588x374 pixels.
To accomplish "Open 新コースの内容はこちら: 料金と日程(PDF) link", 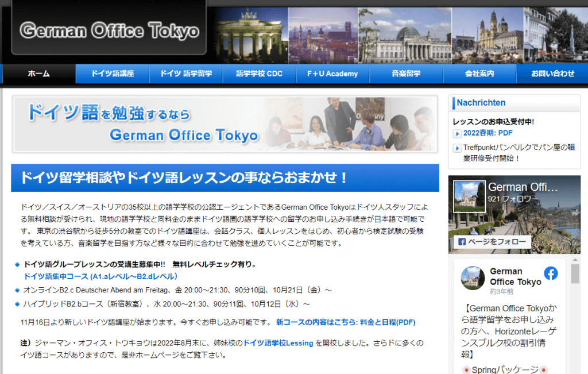I will [x=345, y=322].
